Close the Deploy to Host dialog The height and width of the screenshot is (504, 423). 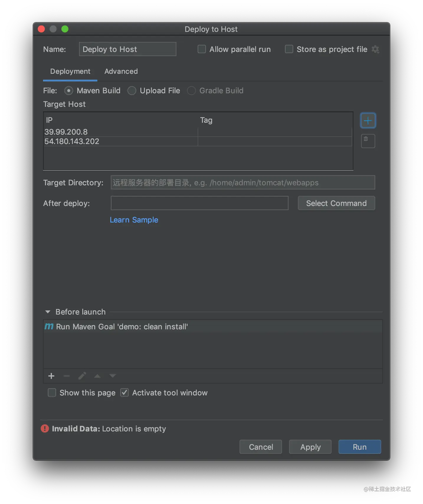(41, 29)
